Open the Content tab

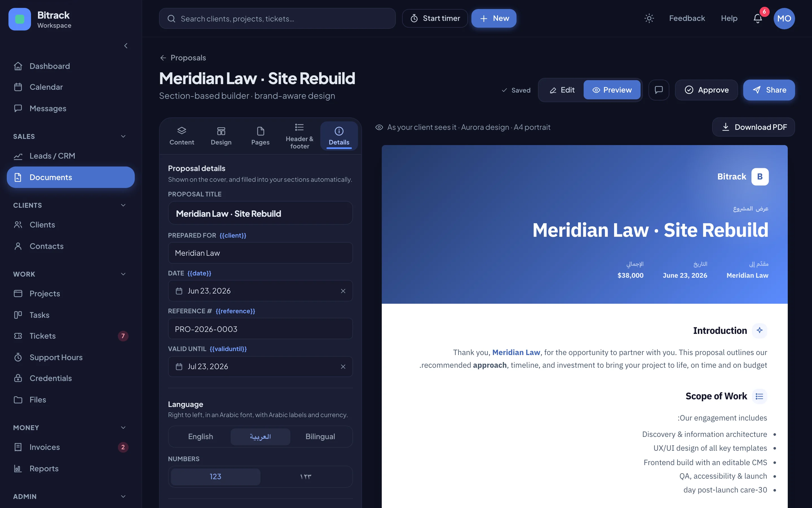182,136
